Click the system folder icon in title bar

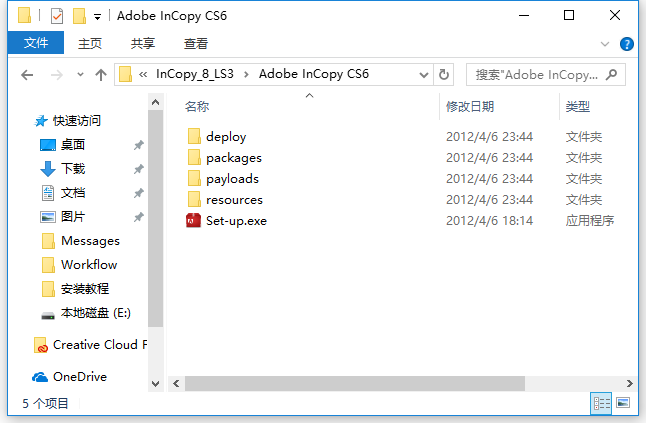click(25, 15)
